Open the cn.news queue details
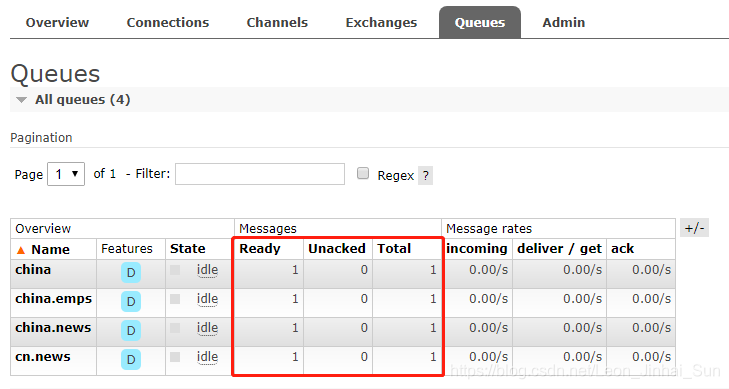The image size is (729, 389). pos(43,356)
